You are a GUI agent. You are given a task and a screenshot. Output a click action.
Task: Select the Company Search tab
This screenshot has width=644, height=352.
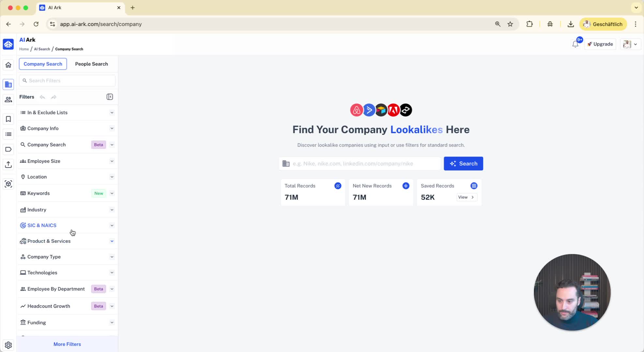pos(43,64)
